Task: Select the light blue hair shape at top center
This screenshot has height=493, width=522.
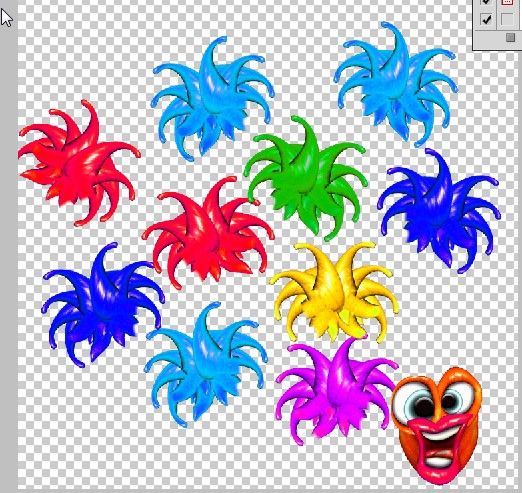Action: click(212, 98)
